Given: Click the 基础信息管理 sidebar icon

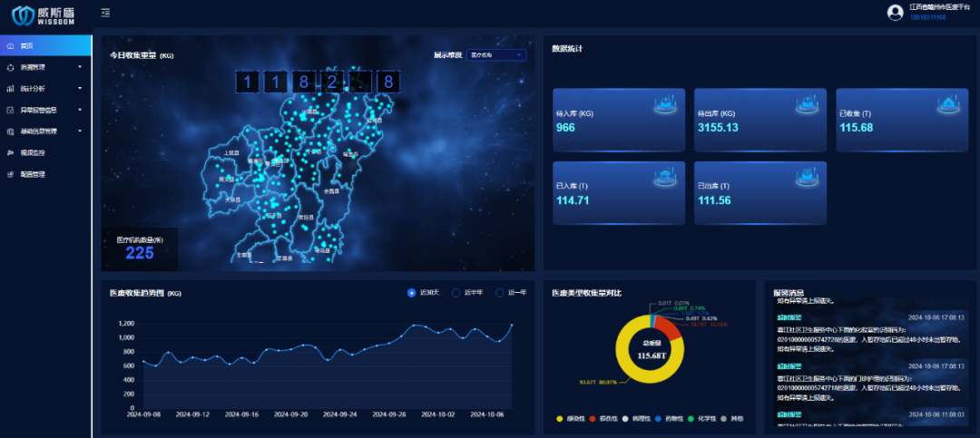Looking at the screenshot, I should 11,131.
